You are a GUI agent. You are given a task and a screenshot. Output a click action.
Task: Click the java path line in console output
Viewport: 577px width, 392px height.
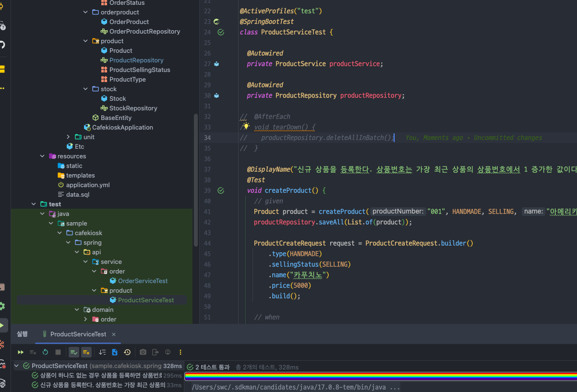296,387
